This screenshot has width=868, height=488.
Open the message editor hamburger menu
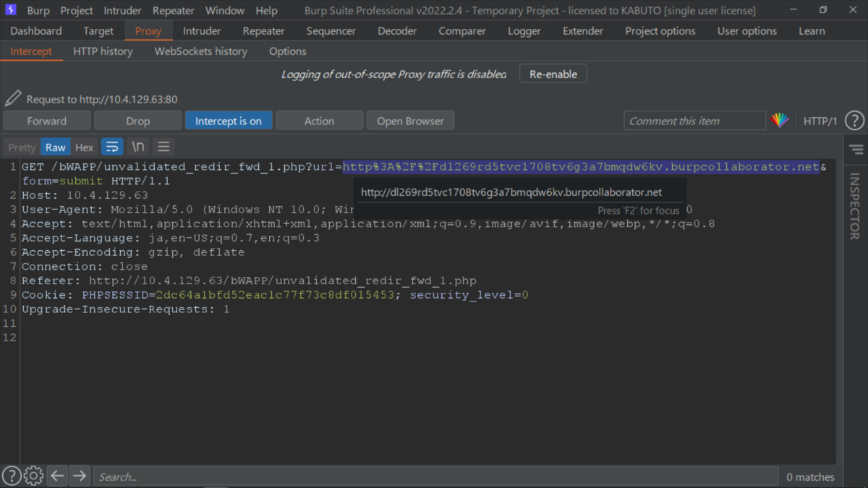point(163,147)
